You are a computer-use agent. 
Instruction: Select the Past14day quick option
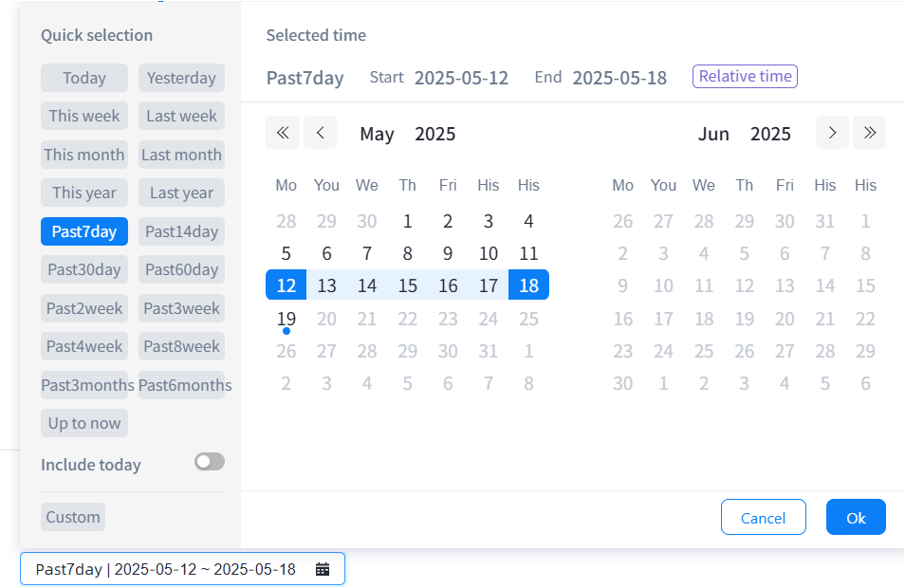(x=181, y=231)
